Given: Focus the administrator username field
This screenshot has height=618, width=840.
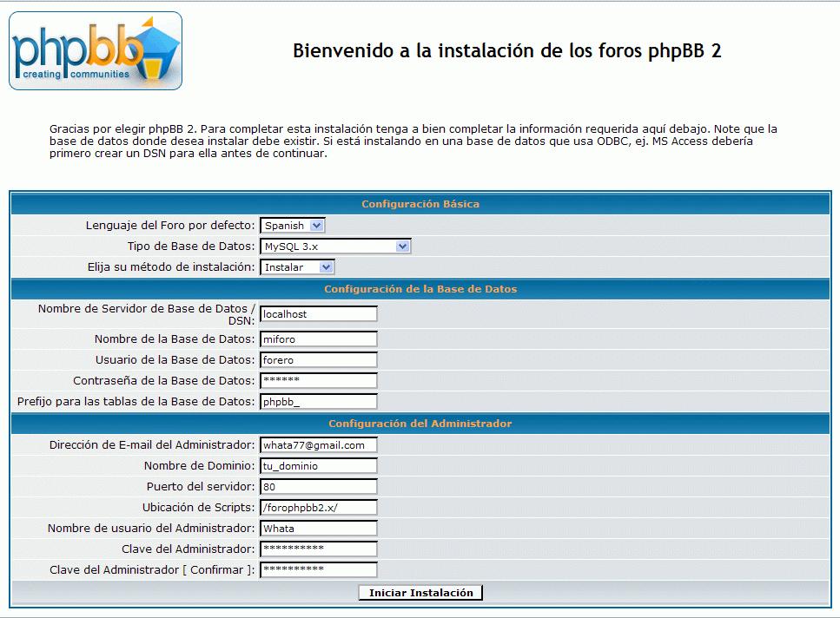Looking at the screenshot, I should coord(319,528).
